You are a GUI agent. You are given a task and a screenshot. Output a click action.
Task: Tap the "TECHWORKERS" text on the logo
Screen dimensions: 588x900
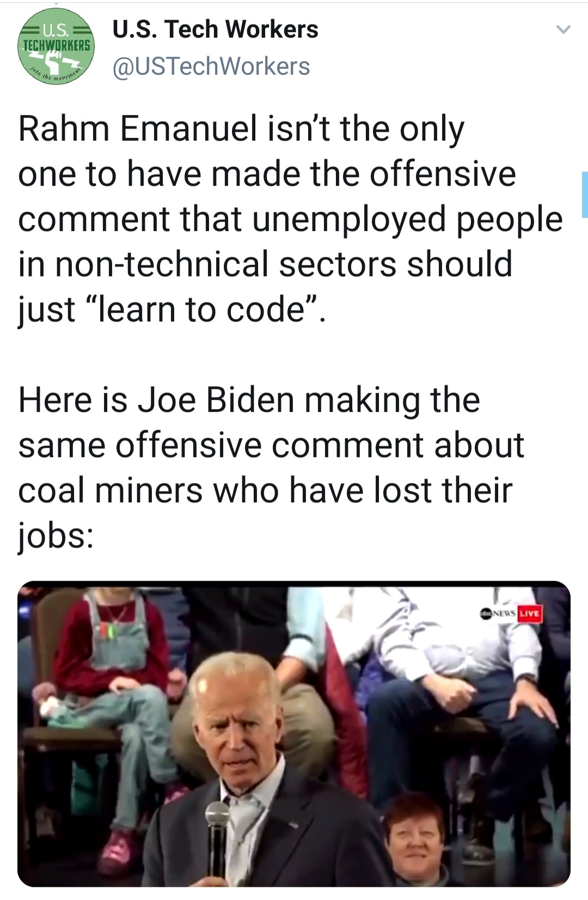56,45
